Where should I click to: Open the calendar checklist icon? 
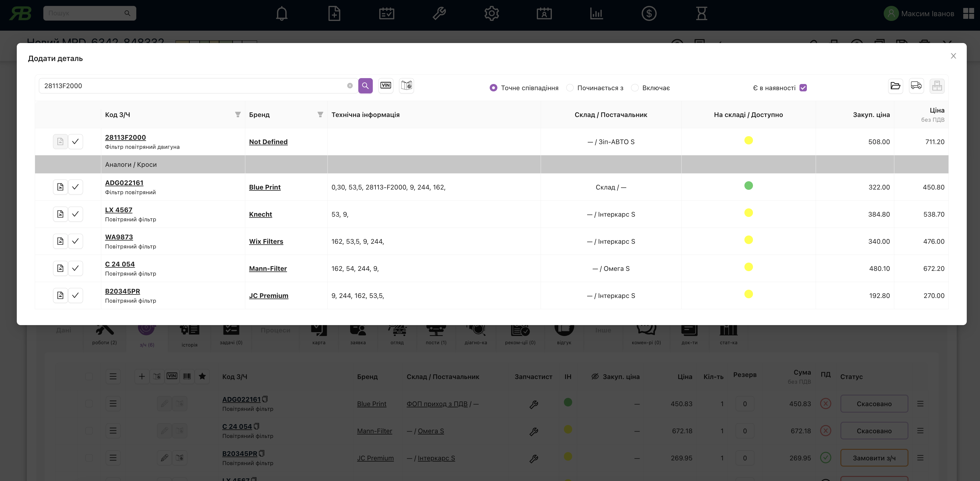(x=387, y=14)
